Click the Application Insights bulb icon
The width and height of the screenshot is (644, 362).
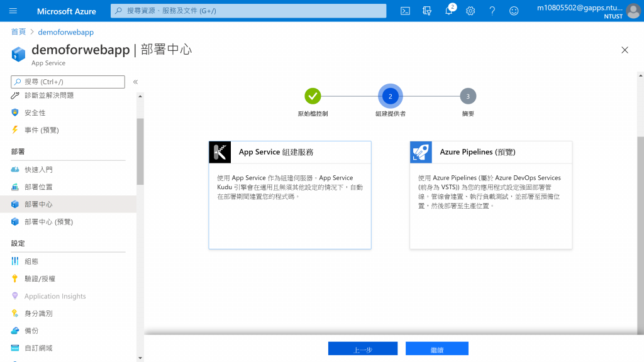click(15, 296)
